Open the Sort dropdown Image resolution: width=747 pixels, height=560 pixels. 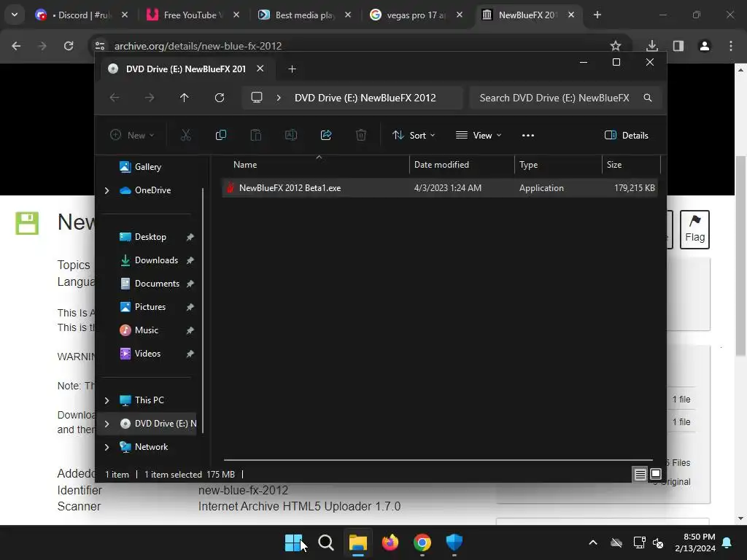tap(413, 135)
